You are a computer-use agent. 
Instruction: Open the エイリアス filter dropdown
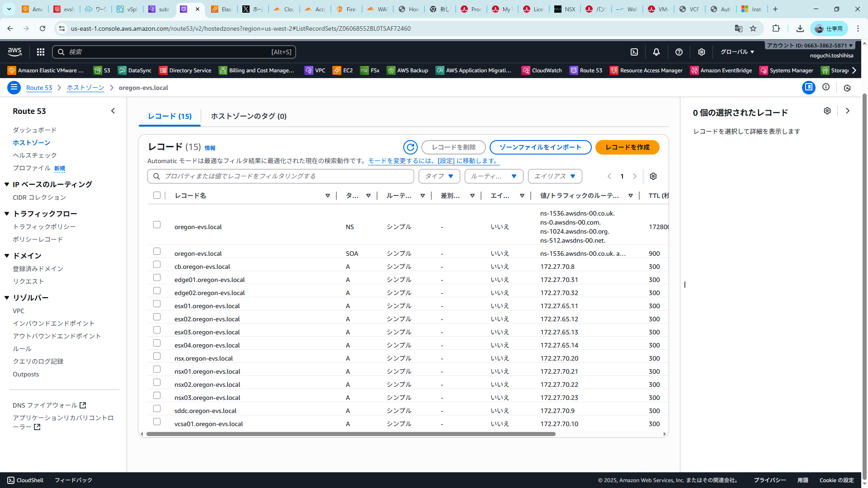click(555, 176)
